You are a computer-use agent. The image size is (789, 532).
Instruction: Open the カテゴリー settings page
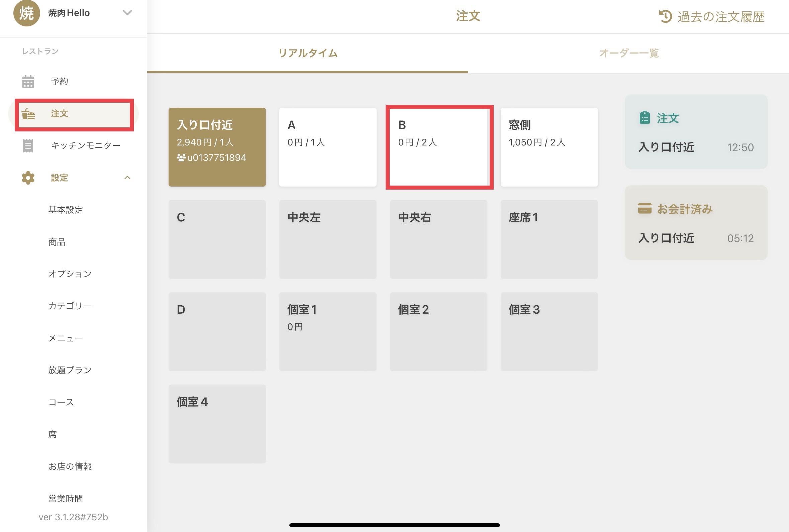(x=70, y=306)
